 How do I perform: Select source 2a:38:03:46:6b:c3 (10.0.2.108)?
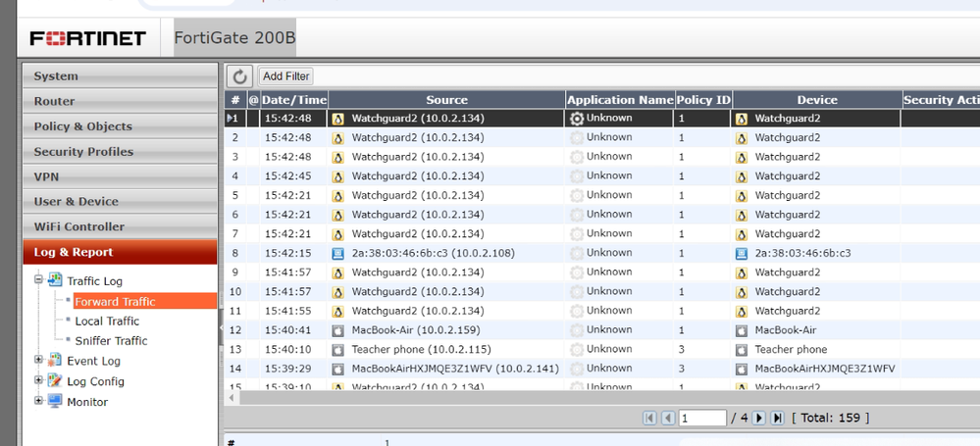[434, 253]
